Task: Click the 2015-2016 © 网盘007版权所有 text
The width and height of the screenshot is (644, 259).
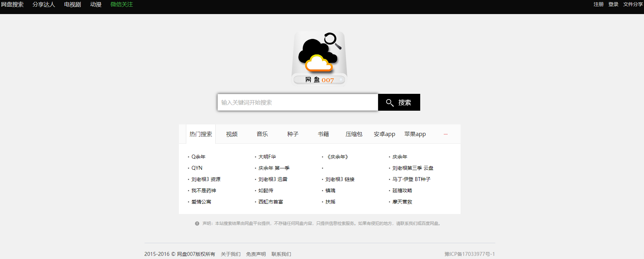Action: point(180,254)
